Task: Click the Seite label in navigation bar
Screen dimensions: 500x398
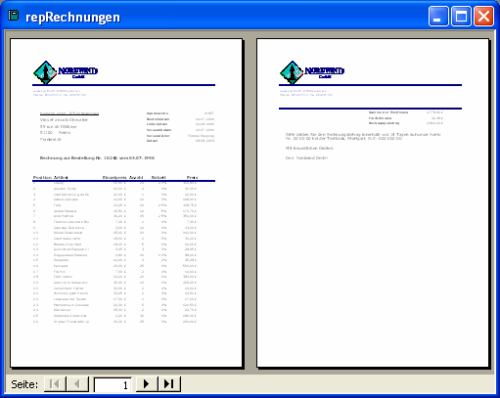Action: pyautogui.click(x=24, y=384)
